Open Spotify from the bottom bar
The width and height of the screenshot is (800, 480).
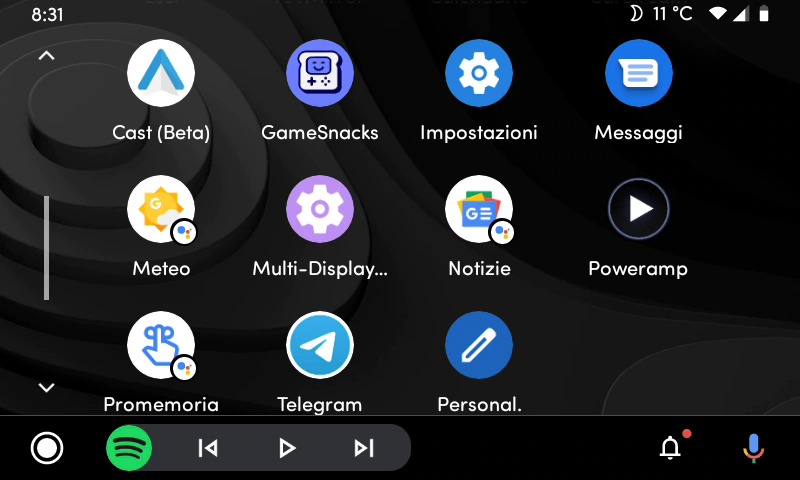(129, 448)
